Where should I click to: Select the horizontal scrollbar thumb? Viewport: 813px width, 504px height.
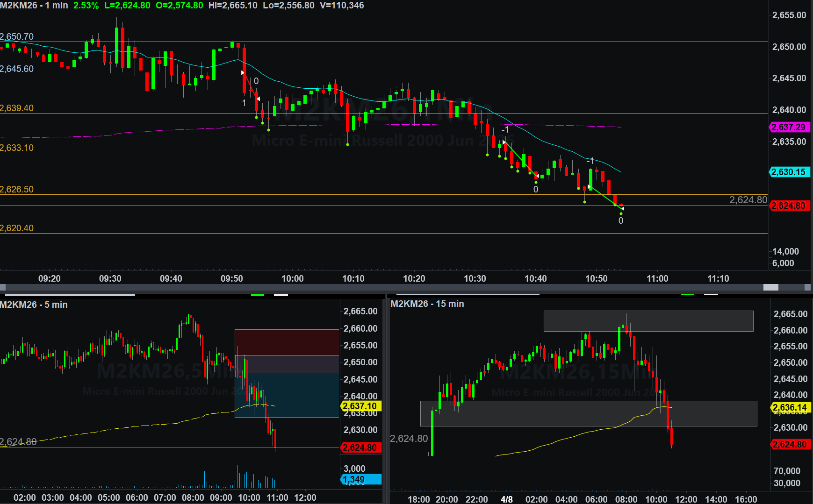(x=770, y=287)
